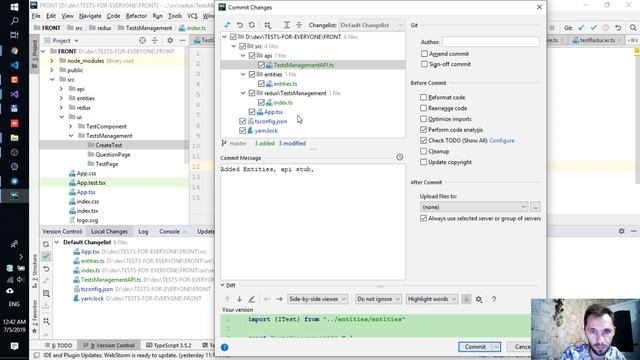
Task: Enable Optimize imports checkbox
Action: click(424, 119)
